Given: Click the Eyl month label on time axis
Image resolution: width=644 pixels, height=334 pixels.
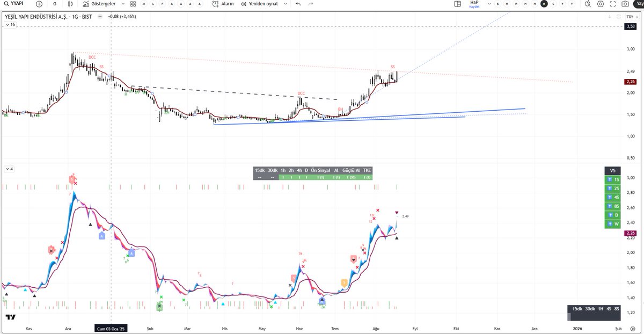Looking at the screenshot, I should [x=414, y=328].
